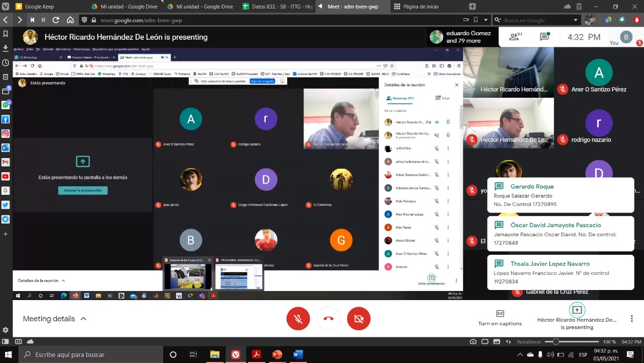Click the rewind history button
Viewport: 644px width, 363px height.
(32, 20)
